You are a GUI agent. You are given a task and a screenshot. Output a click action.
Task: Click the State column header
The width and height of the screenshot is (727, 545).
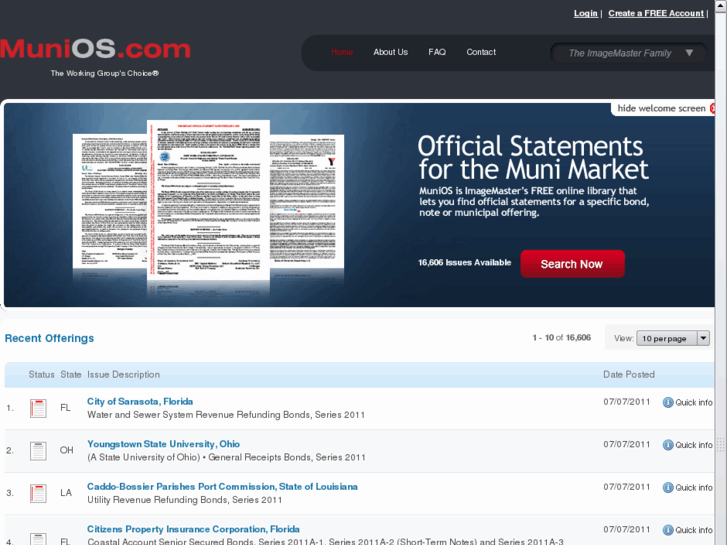coord(70,374)
